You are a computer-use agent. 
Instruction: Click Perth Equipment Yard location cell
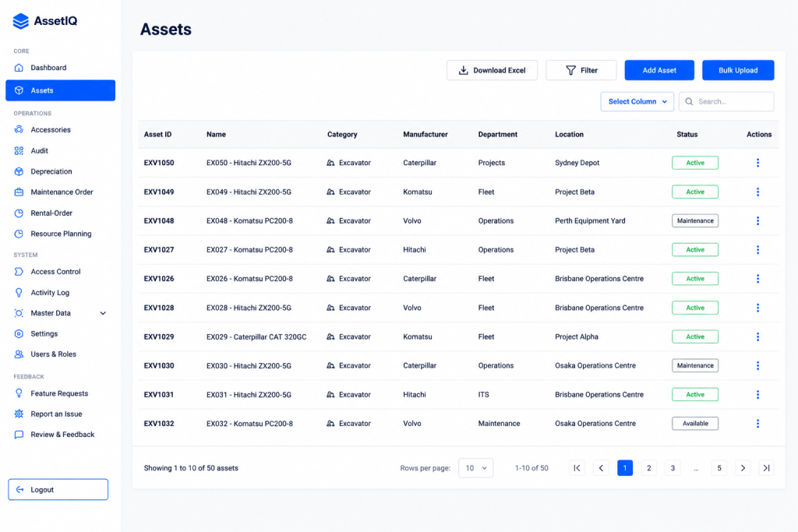[x=590, y=220]
